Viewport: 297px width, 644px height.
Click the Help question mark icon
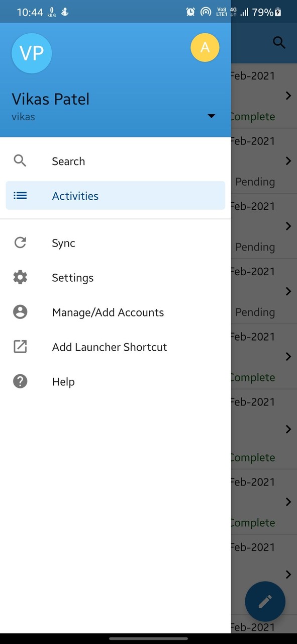tap(20, 381)
